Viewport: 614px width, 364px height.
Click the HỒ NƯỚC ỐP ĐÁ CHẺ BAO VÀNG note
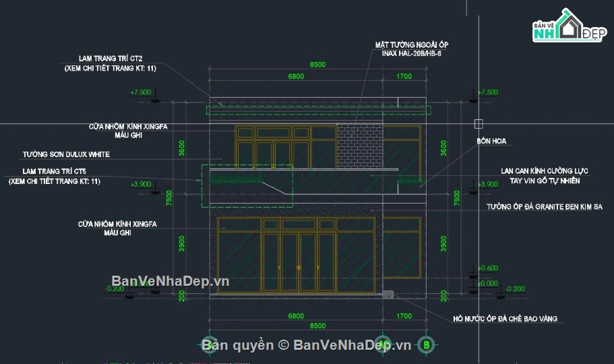click(505, 319)
